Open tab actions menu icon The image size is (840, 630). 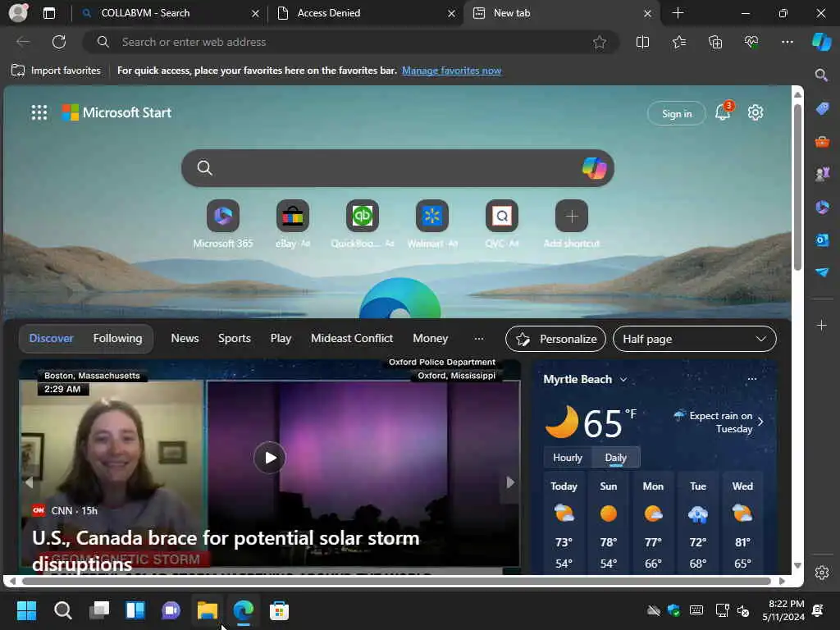49,13
